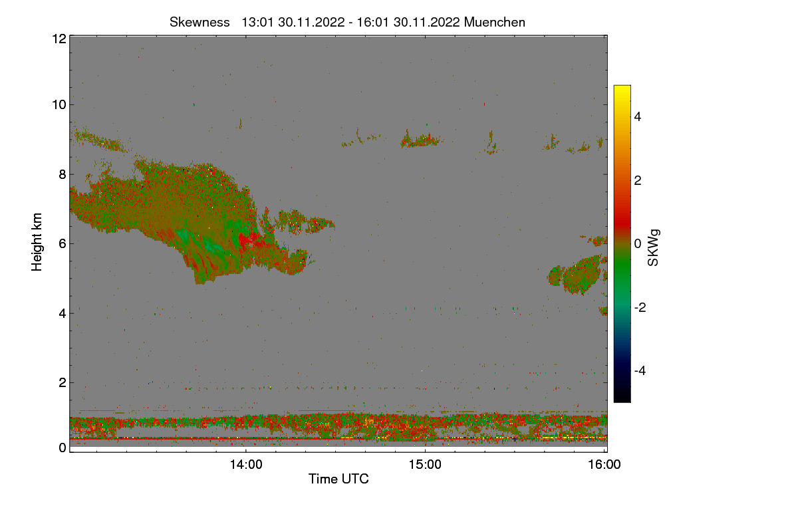Click the '14:00' time tick label
Viewport: 798px width, 532px height.
click(245, 465)
